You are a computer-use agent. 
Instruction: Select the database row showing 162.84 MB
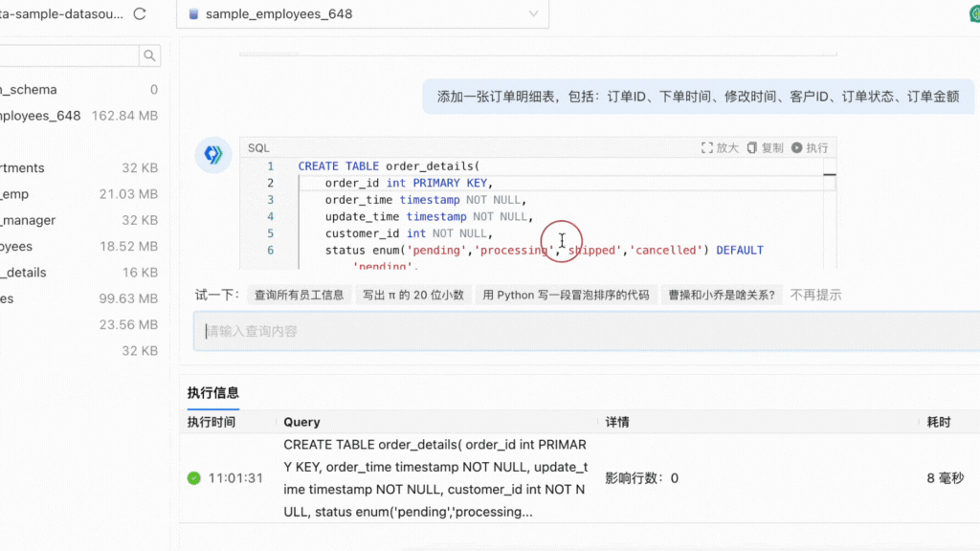tap(78, 116)
